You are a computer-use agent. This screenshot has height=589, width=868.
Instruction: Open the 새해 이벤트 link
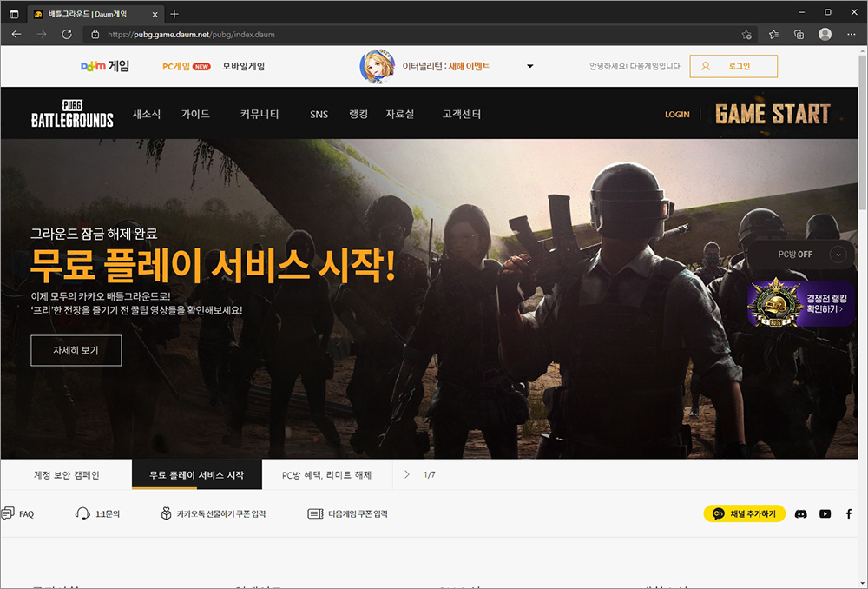[469, 66]
